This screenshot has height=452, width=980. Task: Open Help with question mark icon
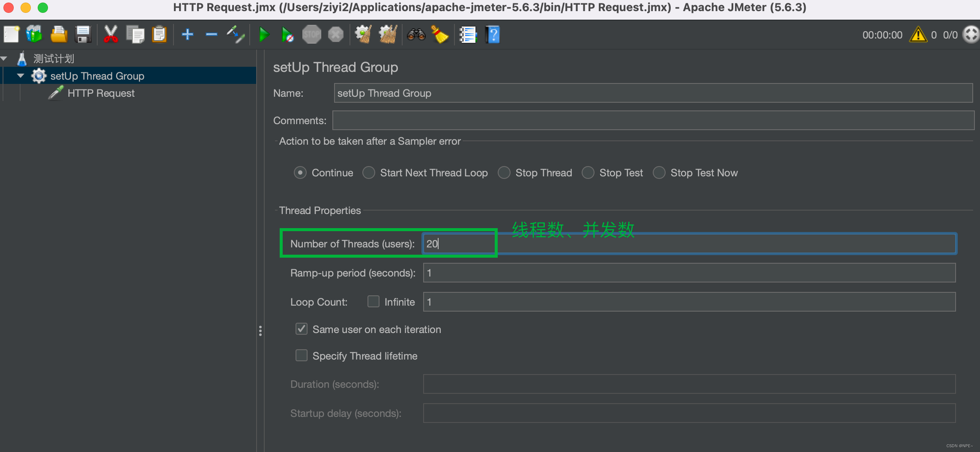point(493,35)
